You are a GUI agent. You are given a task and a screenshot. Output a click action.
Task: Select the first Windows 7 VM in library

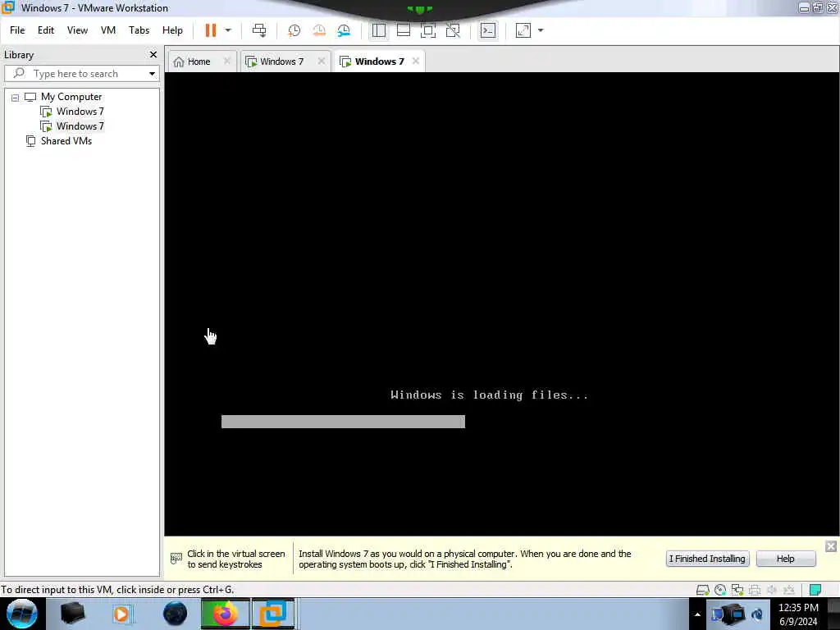click(80, 112)
